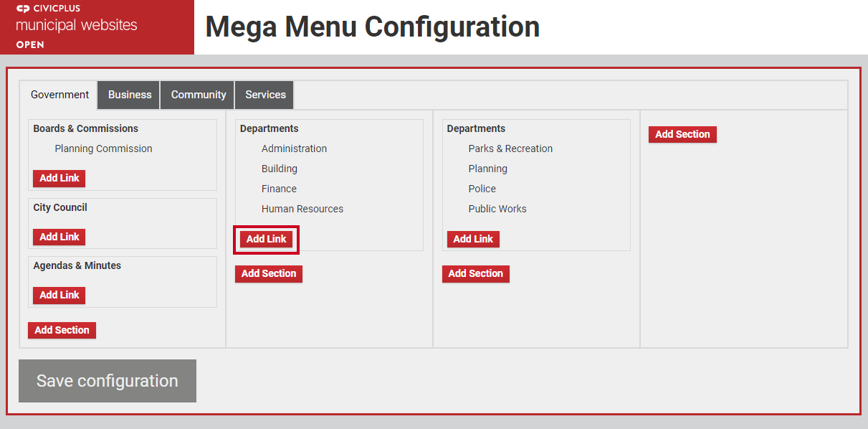The height and width of the screenshot is (429, 868).
Task: Click the CivicPlus municipal websites logo
Action: coord(97,27)
